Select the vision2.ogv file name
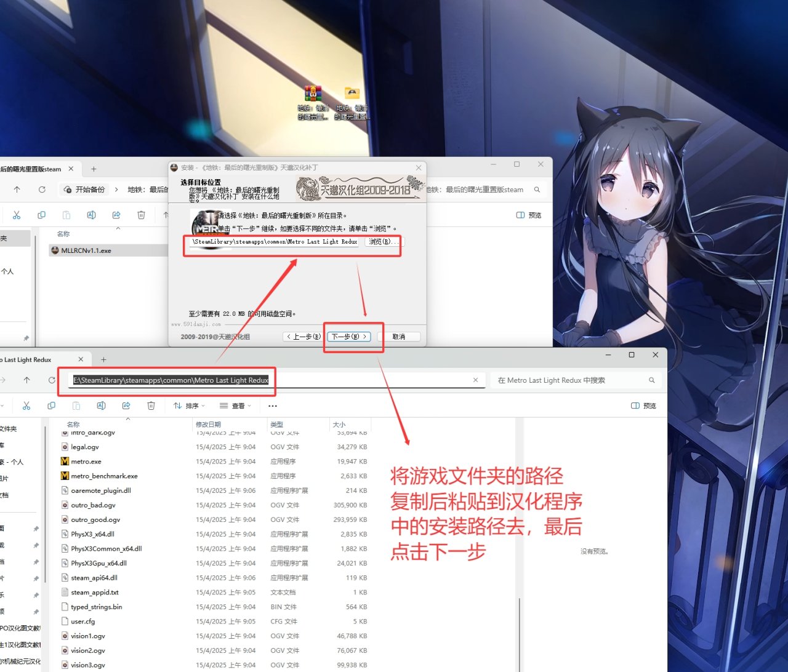Viewport: 788px width, 672px height. (x=88, y=650)
